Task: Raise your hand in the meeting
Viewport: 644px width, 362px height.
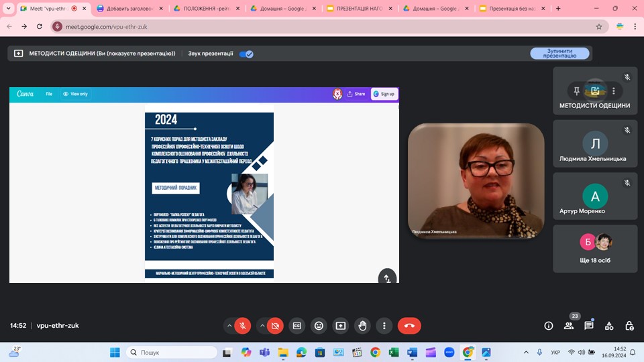Action: click(x=362, y=326)
